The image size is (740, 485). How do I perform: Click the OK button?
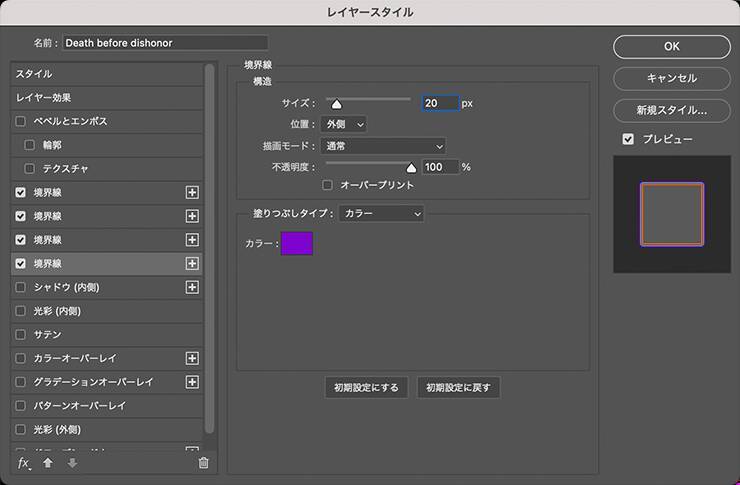click(671, 46)
